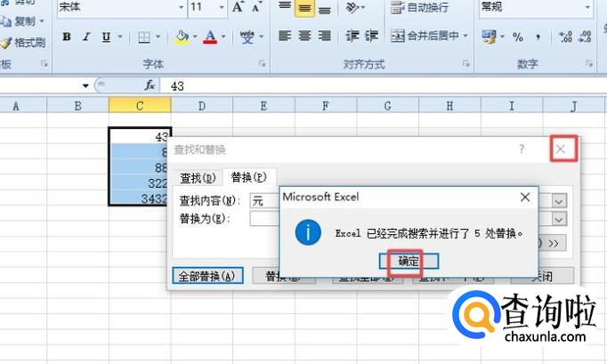Click the percent style icon

point(517,36)
